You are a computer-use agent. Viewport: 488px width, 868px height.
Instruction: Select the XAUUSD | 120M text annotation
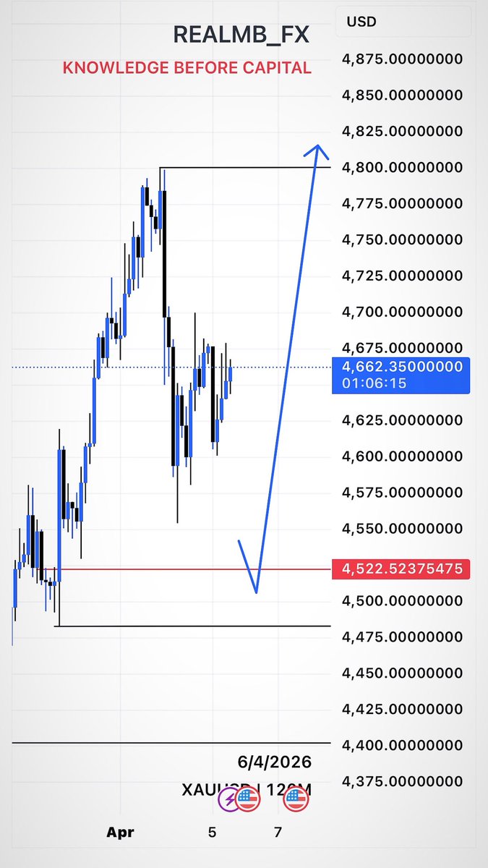(247, 791)
